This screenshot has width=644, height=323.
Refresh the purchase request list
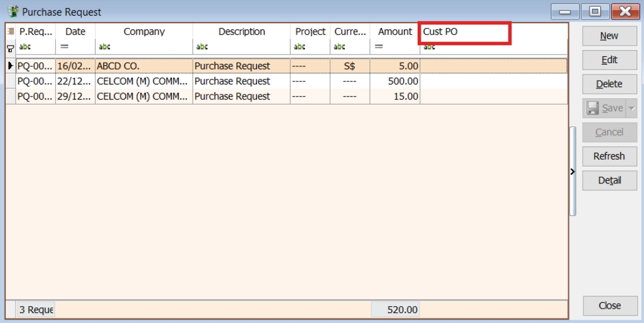(608, 156)
